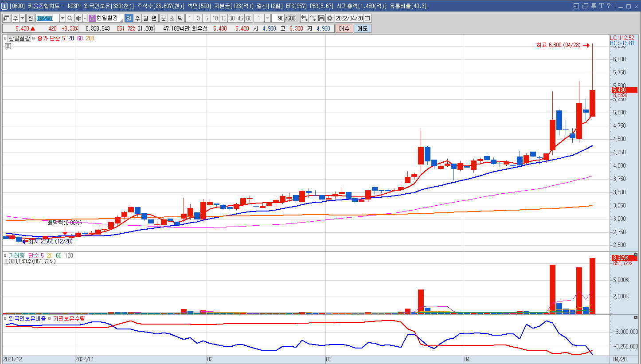Click the side panel toggle icon at toolbar start

pos(7,18)
